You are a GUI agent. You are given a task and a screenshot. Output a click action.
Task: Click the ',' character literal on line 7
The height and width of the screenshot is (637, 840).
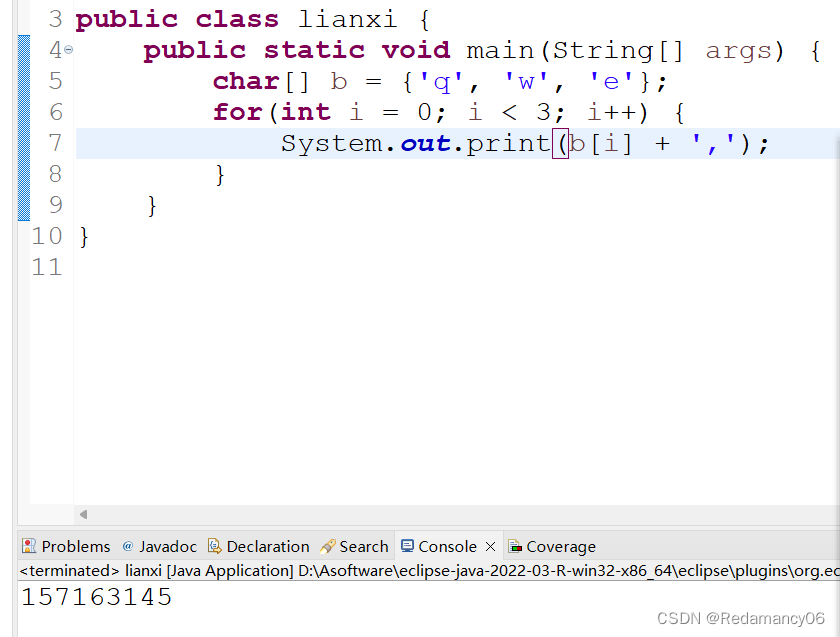(x=713, y=144)
